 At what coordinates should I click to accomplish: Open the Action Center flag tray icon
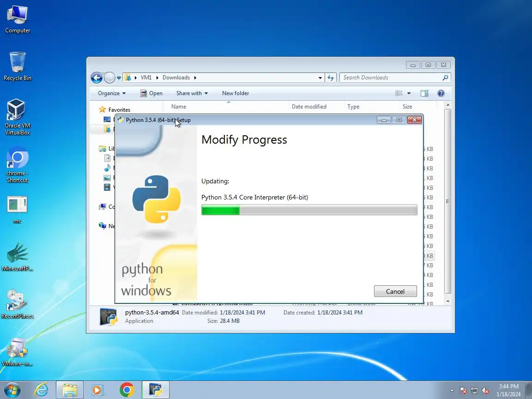click(463, 391)
